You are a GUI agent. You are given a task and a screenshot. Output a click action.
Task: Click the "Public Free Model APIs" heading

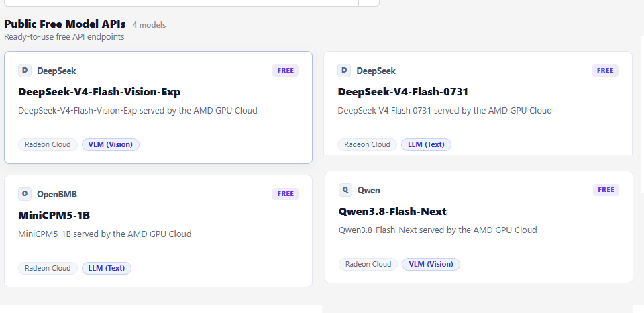pyautogui.click(x=65, y=24)
